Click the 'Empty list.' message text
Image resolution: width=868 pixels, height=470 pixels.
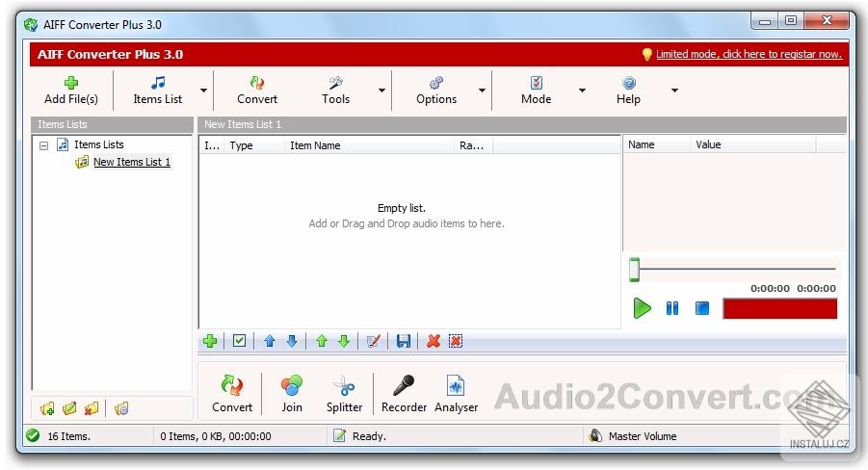(402, 208)
